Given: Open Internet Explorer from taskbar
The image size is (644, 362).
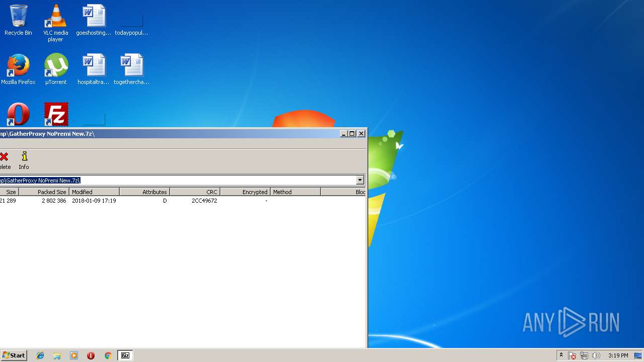Looking at the screenshot, I should [40, 355].
